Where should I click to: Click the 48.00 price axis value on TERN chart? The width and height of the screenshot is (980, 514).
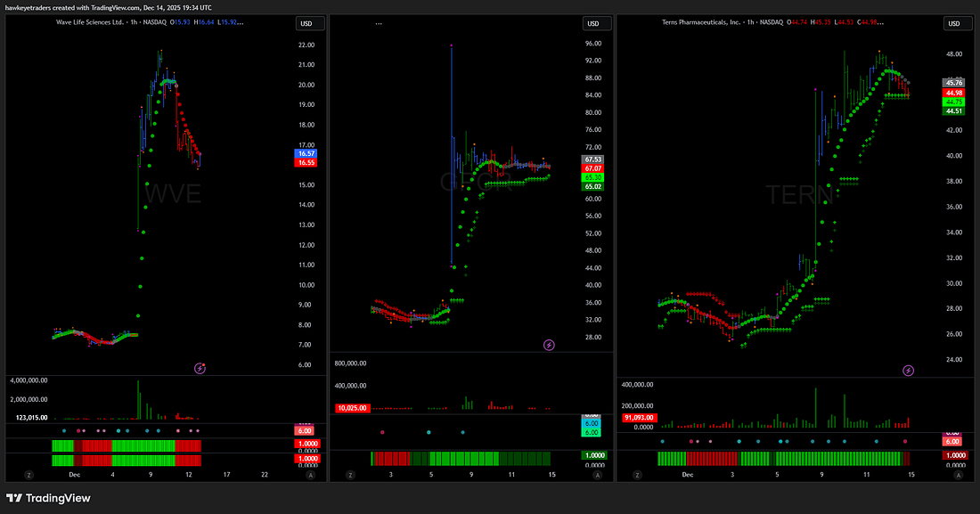click(954, 54)
